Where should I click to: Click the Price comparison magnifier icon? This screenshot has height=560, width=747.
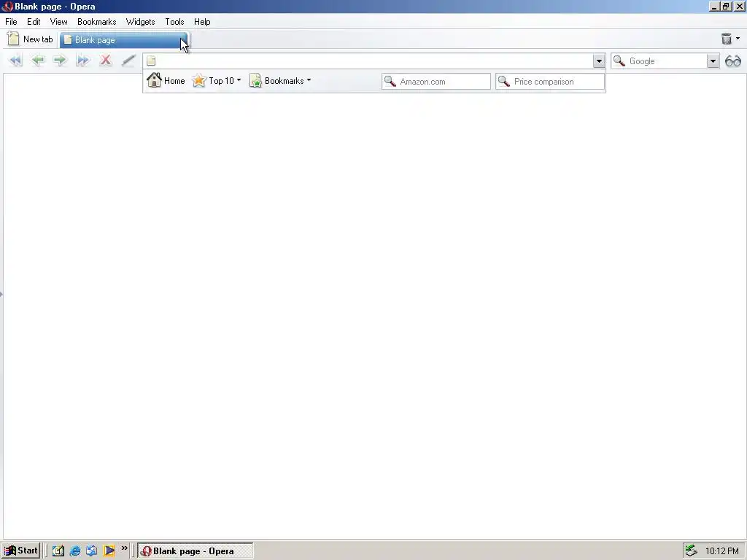[x=504, y=82]
